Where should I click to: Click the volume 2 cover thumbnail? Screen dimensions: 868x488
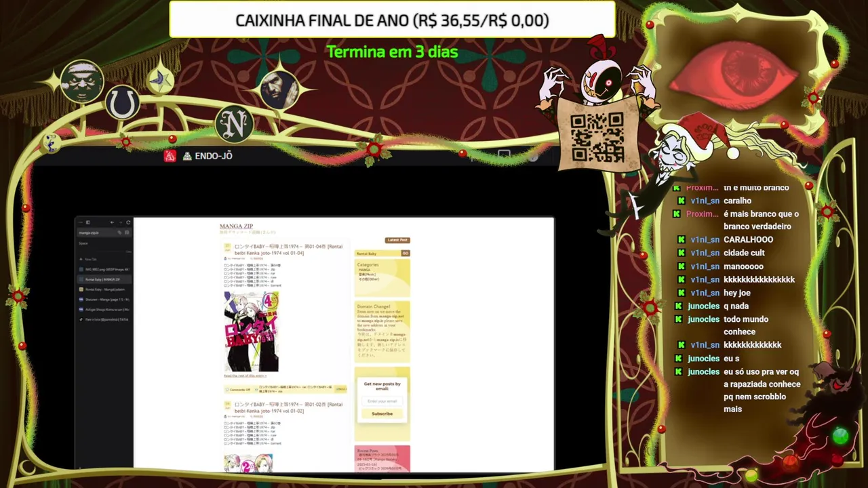pos(248,463)
